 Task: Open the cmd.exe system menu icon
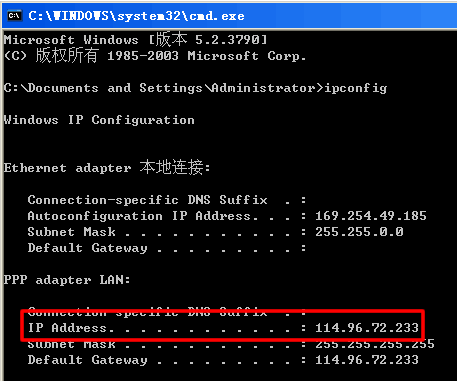pos(15,15)
